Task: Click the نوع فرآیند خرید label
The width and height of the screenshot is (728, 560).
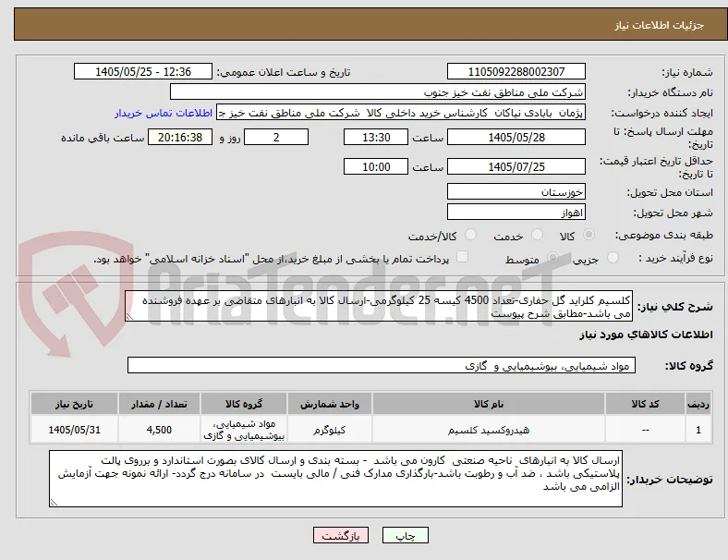Action: [x=675, y=258]
